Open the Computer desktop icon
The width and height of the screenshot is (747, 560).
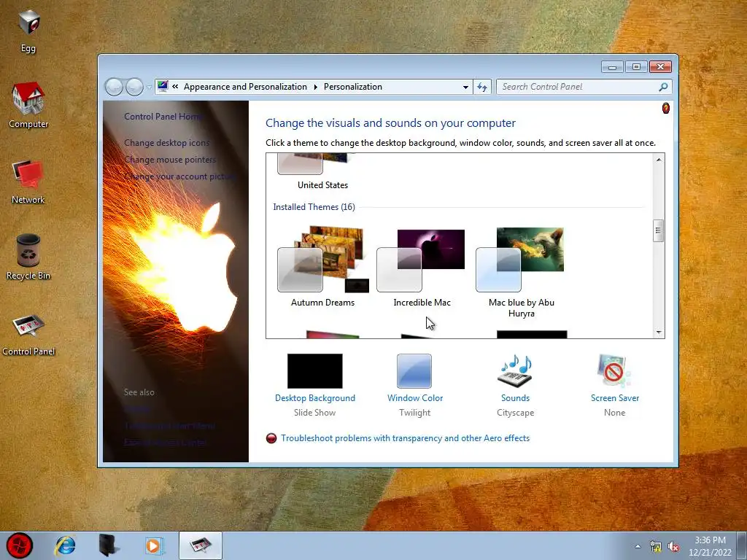pos(28,105)
